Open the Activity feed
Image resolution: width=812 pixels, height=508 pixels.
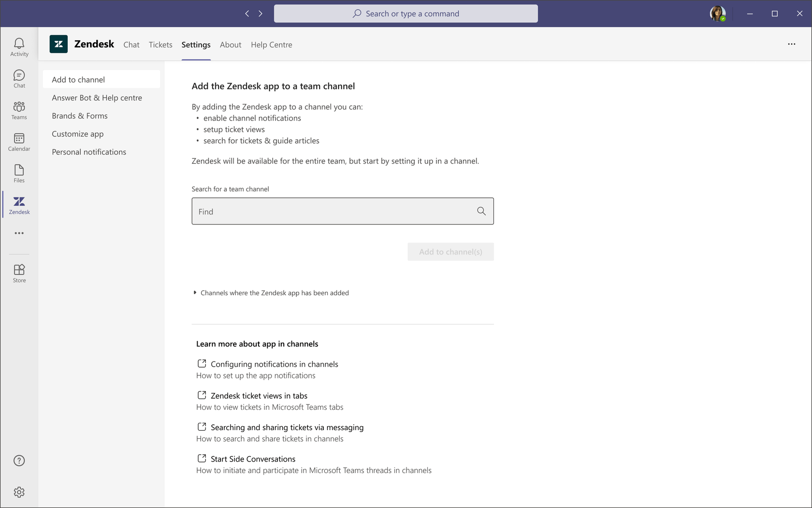pyautogui.click(x=19, y=46)
